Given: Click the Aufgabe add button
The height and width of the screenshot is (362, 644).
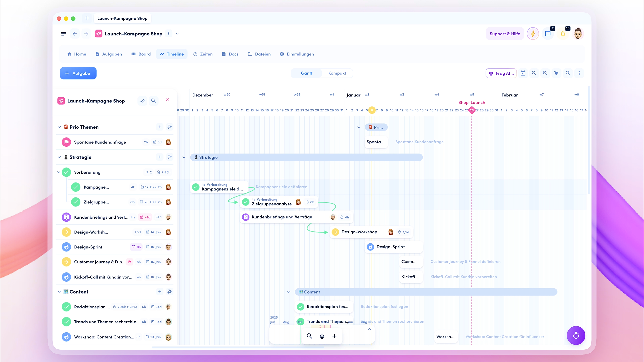Looking at the screenshot, I should [78, 73].
